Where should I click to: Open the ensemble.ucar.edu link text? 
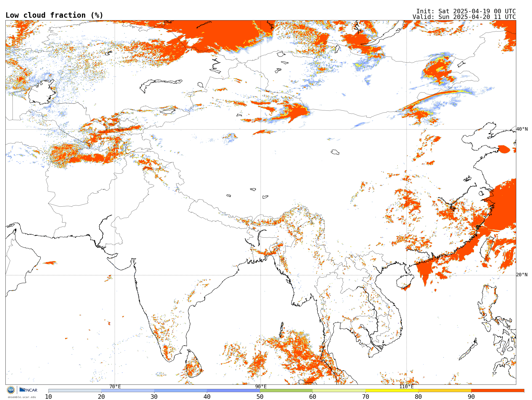22,397
